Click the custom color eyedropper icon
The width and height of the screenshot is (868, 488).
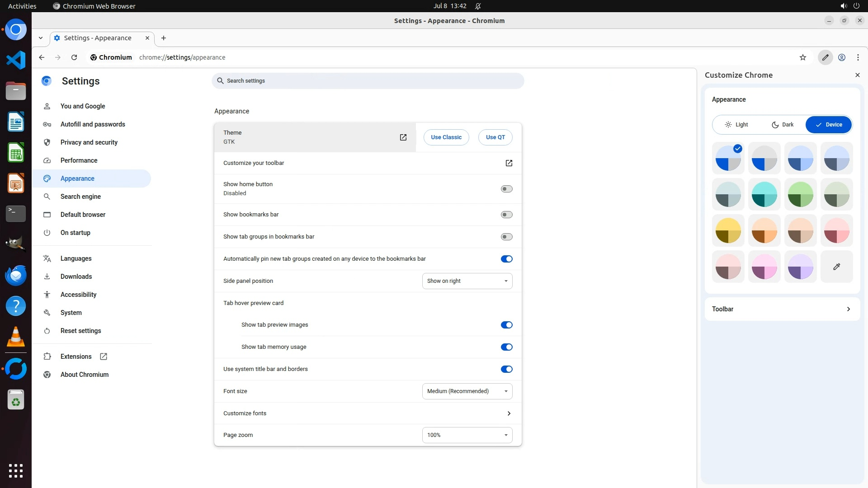(x=836, y=267)
